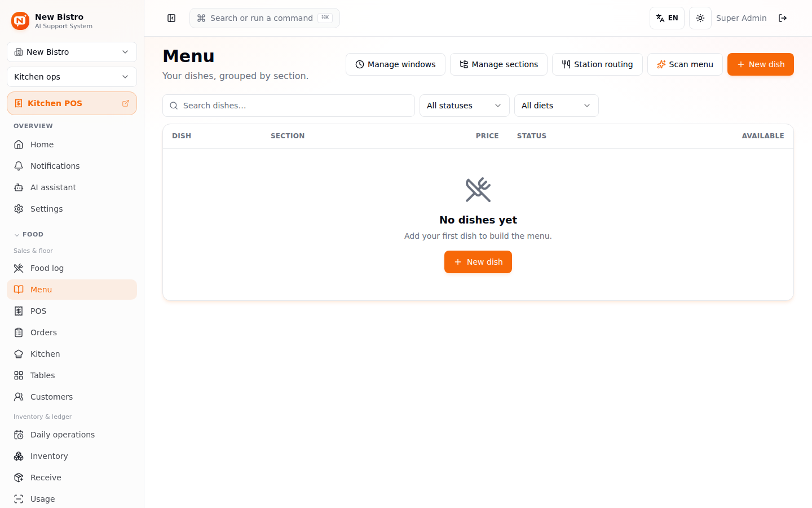Click the Search dishes input field
Image resolution: width=812 pixels, height=508 pixels.
pos(289,106)
